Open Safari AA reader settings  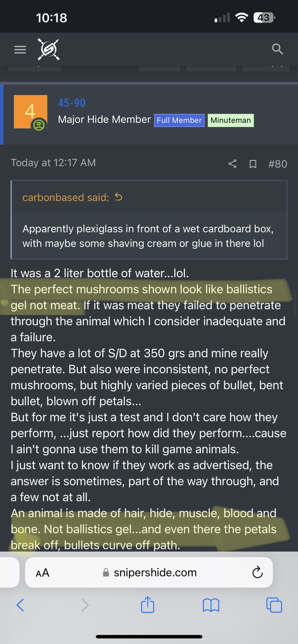click(42, 573)
